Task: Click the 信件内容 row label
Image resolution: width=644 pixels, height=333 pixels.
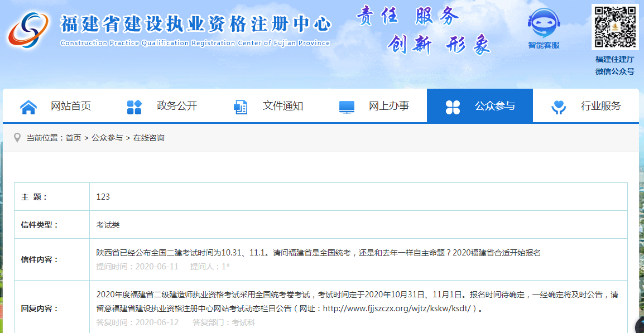Action: (40, 259)
